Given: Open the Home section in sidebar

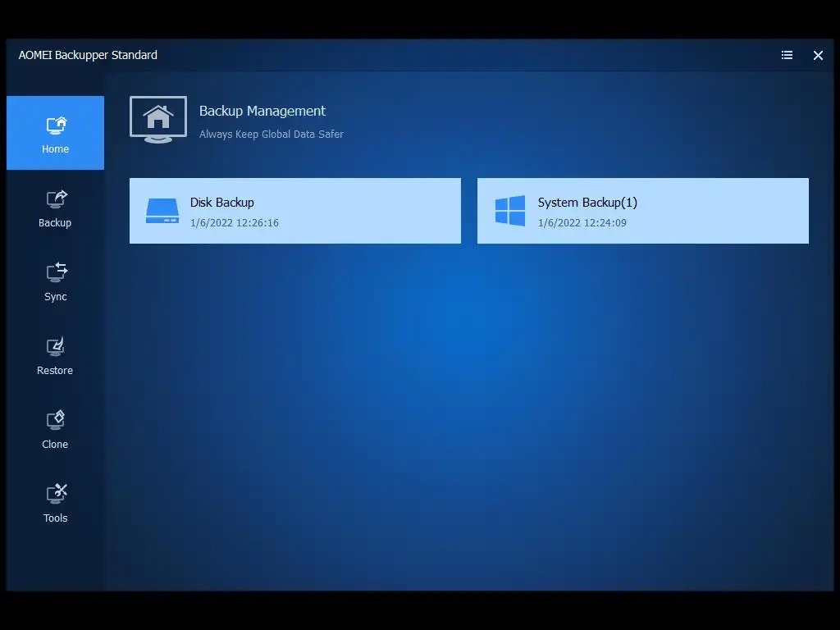Looking at the screenshot, I should point(55,133).
